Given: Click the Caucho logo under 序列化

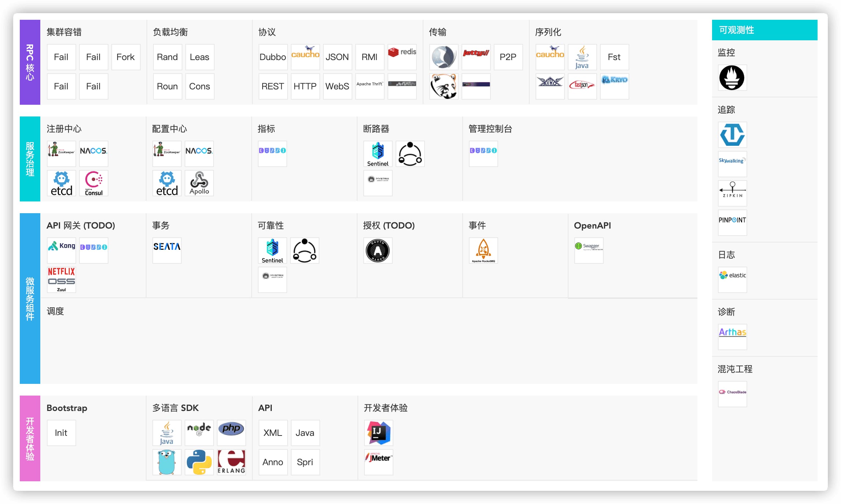Looking at the screenshot, I should (x=550, y=57).
